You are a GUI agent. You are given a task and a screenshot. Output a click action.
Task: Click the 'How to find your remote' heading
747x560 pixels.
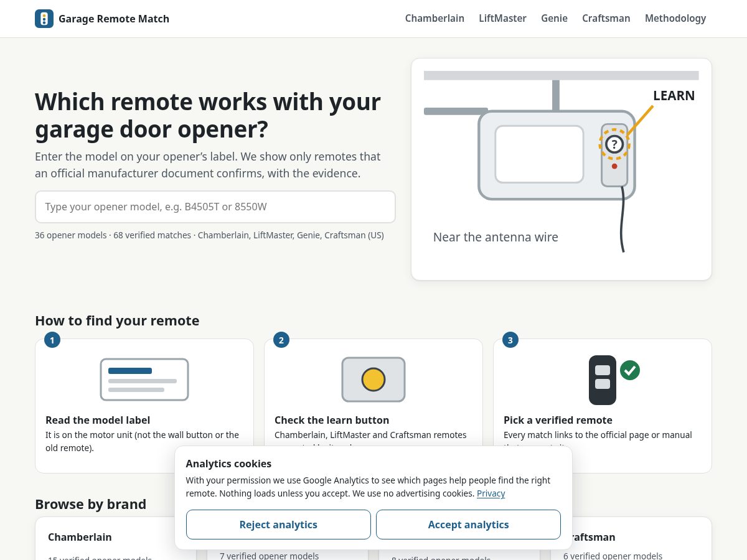tap(117, 320)
